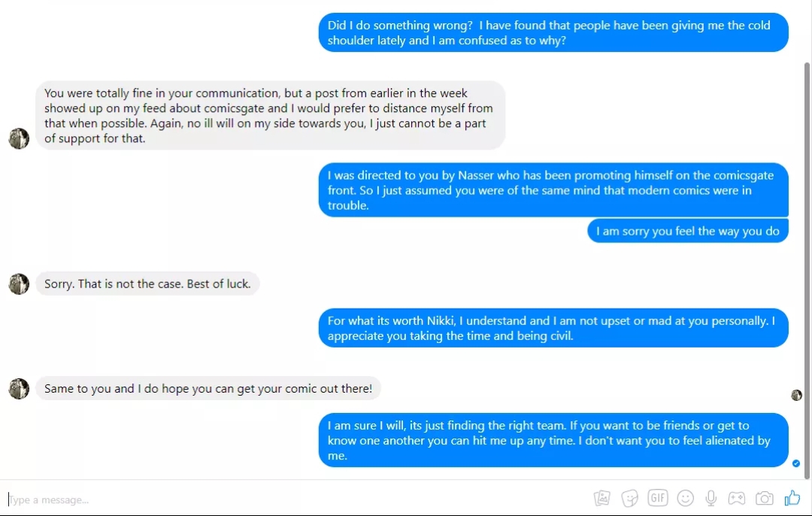Click the 'Type a message...' input field
Screen dimensions: 812x516
point(295,499)
